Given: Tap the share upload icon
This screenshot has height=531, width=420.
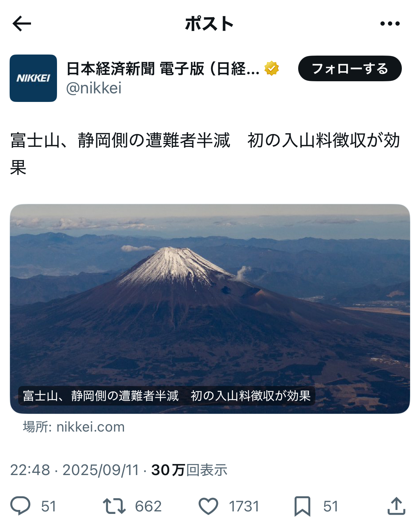Looking at the screenshot, I should [396, 506].
